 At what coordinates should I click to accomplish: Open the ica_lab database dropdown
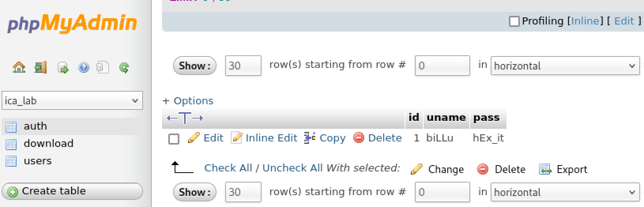72,101
